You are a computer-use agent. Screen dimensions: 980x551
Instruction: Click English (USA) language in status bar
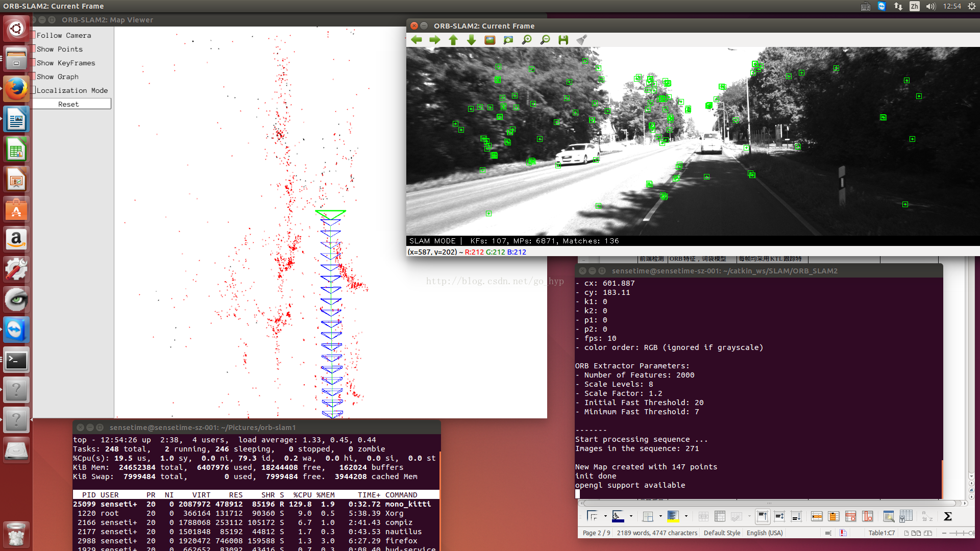[764, 533]
